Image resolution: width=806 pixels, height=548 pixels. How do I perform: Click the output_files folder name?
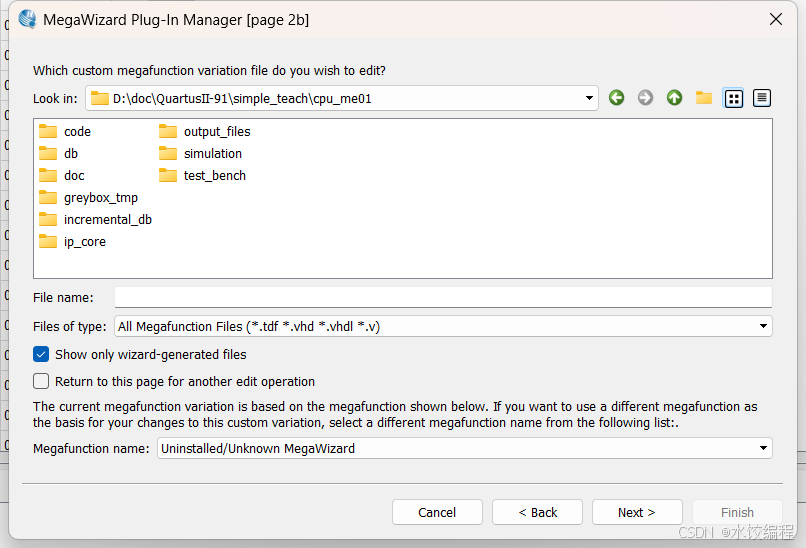(x=217, y=132)
